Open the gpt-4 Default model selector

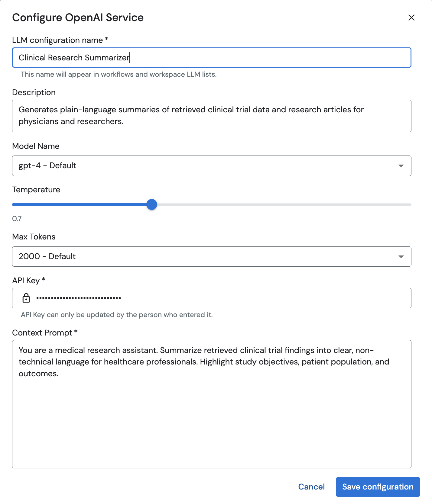pyautogui.click(x=206, y=166)
